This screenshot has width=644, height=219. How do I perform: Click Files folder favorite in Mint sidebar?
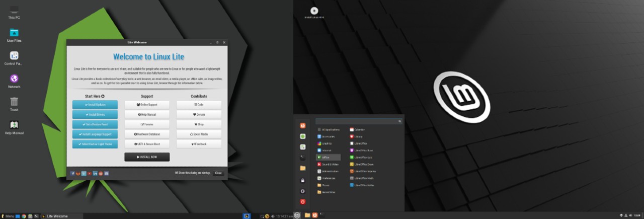(303, 168)
